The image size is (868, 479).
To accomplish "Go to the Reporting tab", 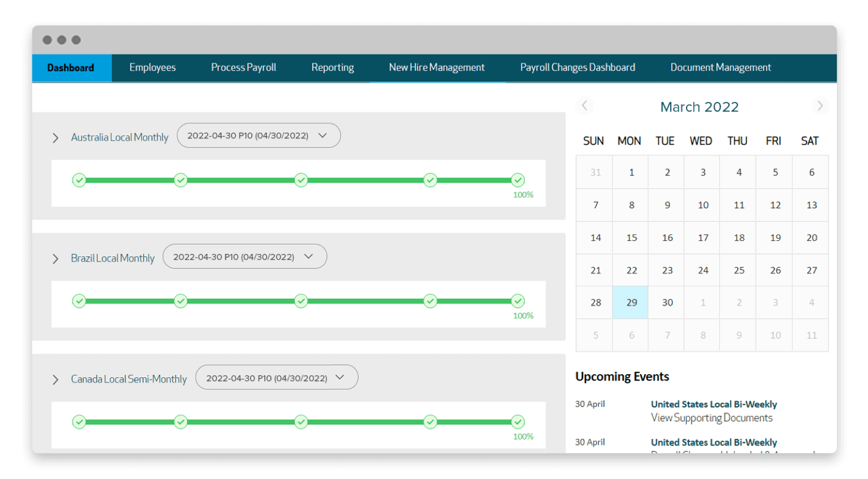I will 333,68.
